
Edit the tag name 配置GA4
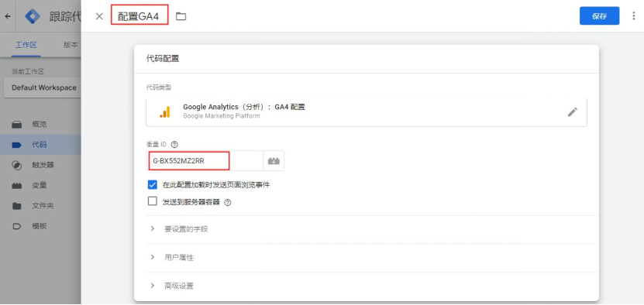tap(139, 16)
